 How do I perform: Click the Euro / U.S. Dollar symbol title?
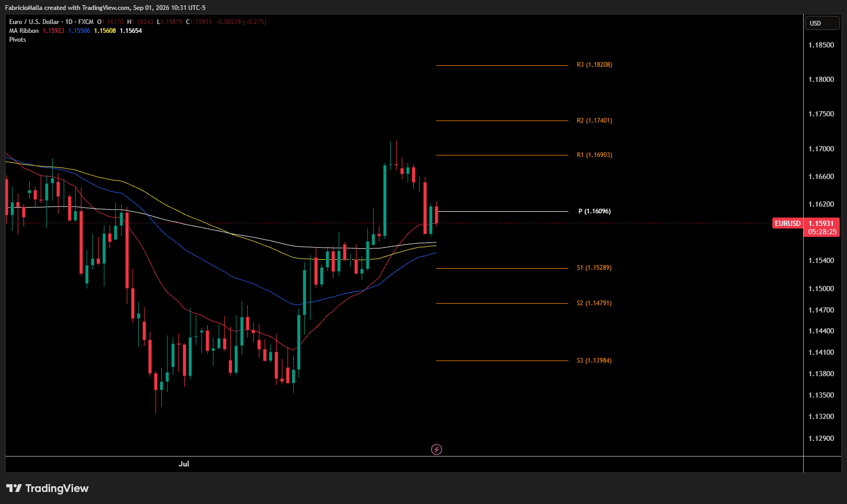click(34, 22)
